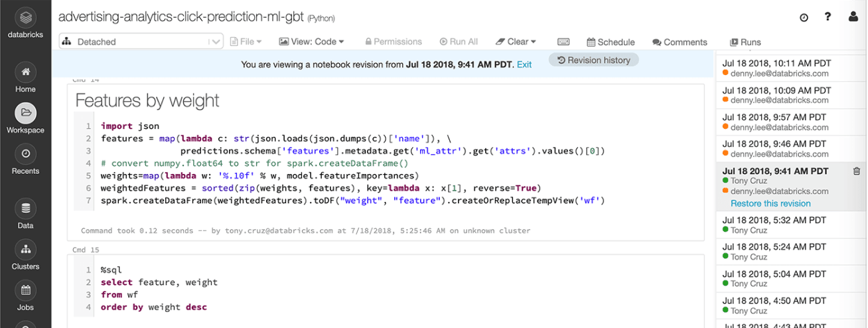Open the Schedule menu item
868x328 pixels.
tap(611, 42)
